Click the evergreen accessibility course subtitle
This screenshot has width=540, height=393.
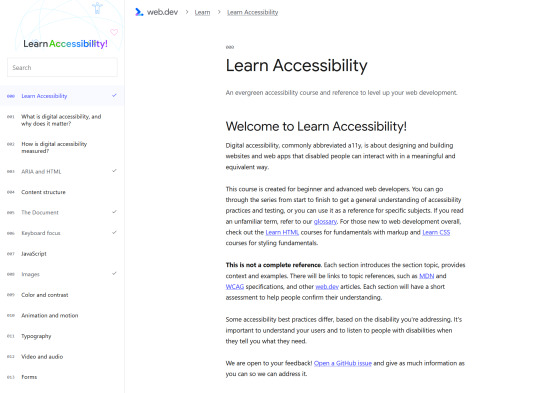coord(341,92)
